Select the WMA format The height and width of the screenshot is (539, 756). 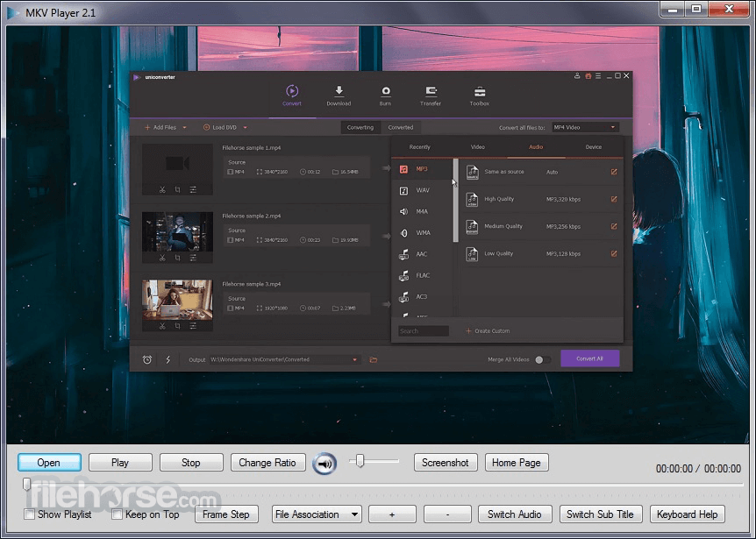(421, 232)
